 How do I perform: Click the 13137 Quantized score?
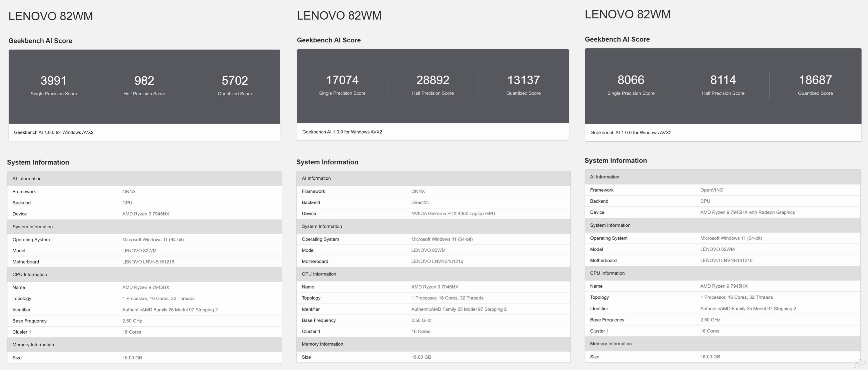coord(523,80)
